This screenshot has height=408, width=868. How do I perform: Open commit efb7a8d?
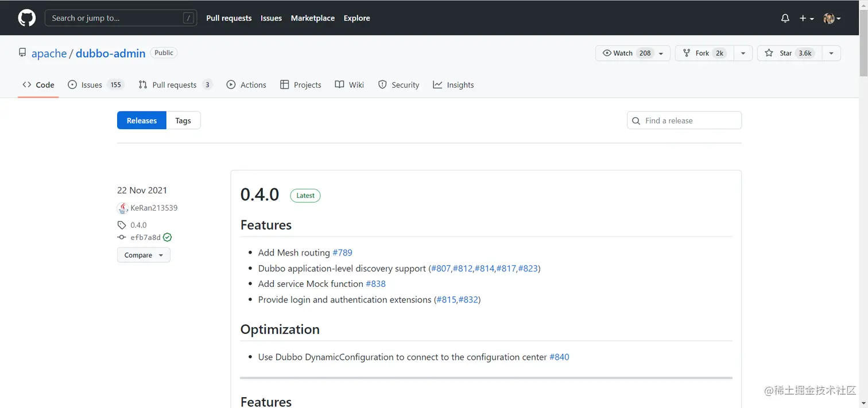tap(145, 237)
